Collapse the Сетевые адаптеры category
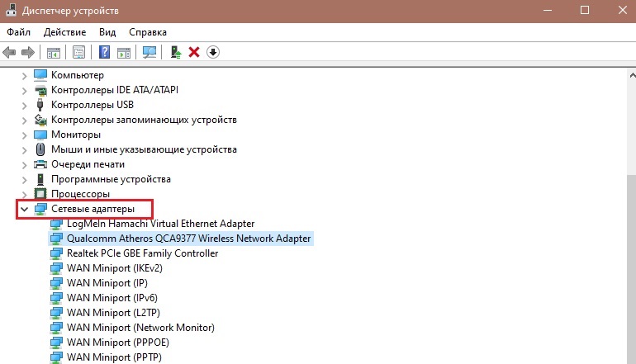The image size is (636, 364). 23,210
